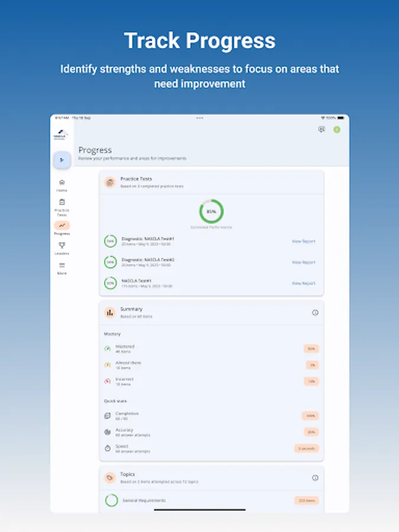Viewport: 399px width, 532px height.
Task: Click the Summary bar chart icon
Action: (109, 313)
